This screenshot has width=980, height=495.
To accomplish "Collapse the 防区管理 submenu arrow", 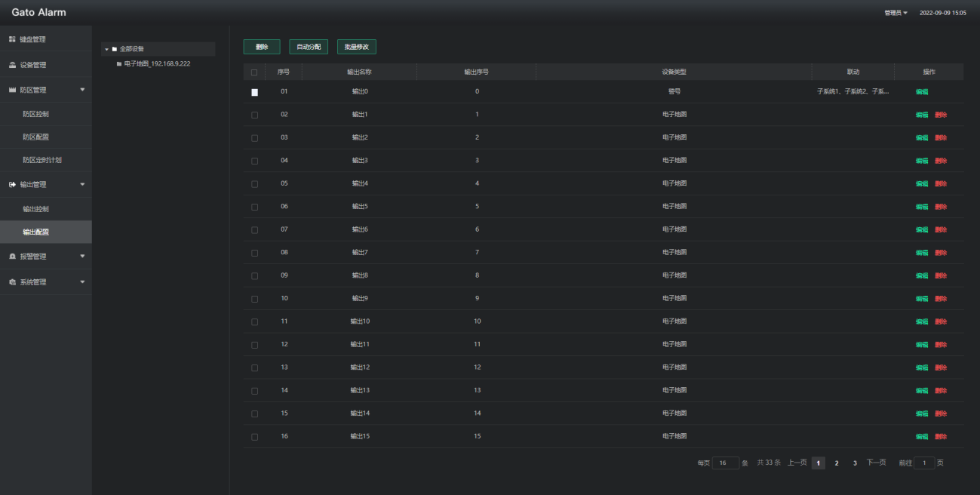I will [x=82, y=90].
